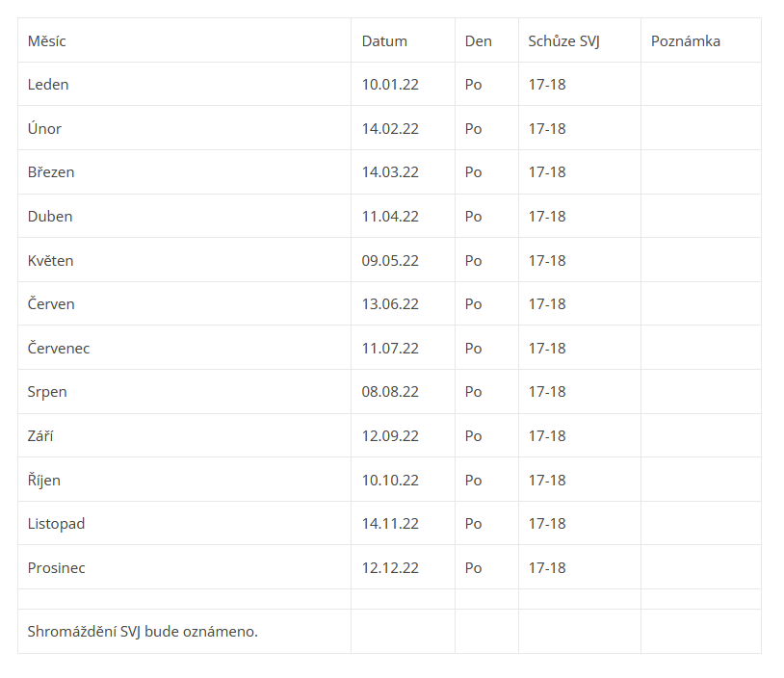
Task: Select the date 10.10.22 cell
Action: coord(390,481)
